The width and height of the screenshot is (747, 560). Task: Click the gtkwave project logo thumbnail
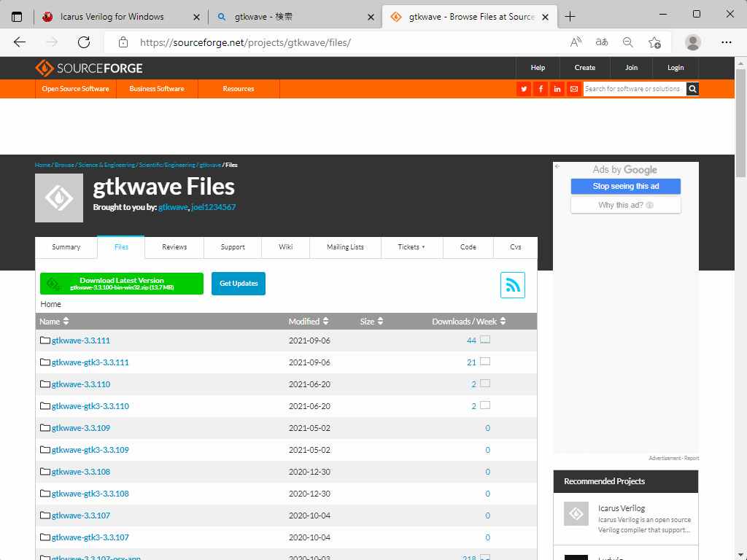[x=59, y=198]
